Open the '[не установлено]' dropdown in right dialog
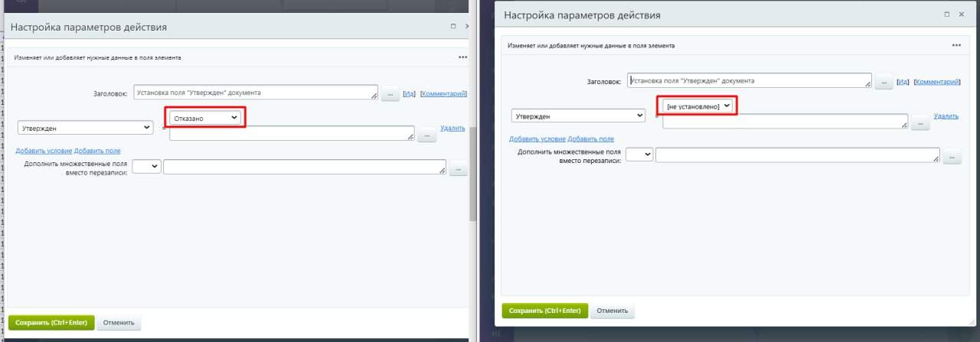 tap(698, 106)
